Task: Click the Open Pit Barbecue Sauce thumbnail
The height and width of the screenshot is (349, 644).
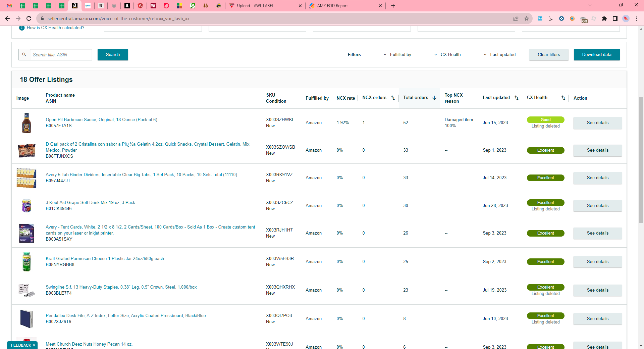Action: point(26,123)
